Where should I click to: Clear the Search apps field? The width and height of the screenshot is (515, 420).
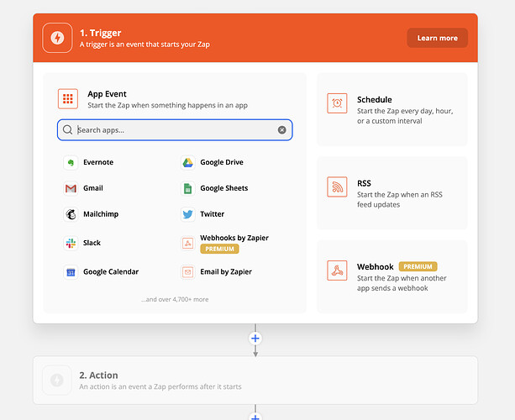pos(281,130)
